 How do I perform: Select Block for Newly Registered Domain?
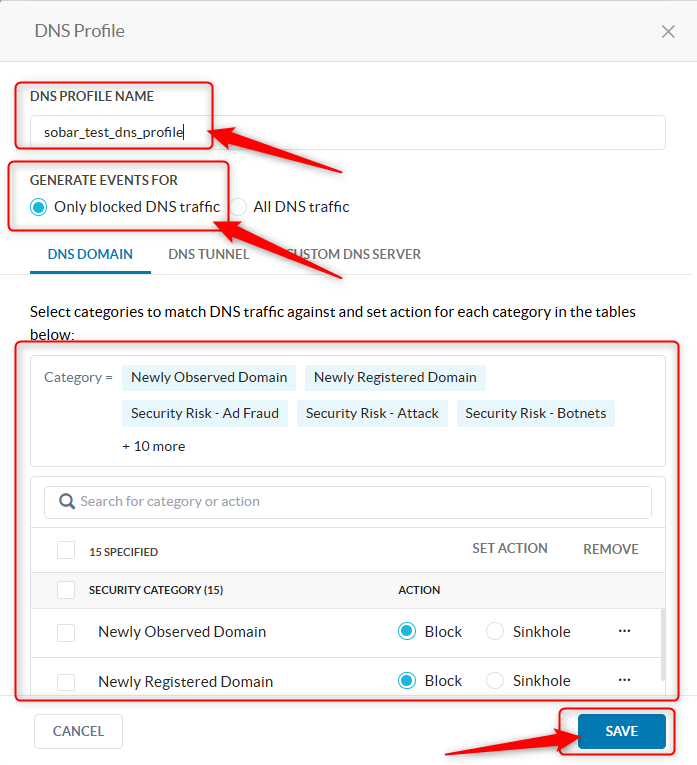(407, 681)
